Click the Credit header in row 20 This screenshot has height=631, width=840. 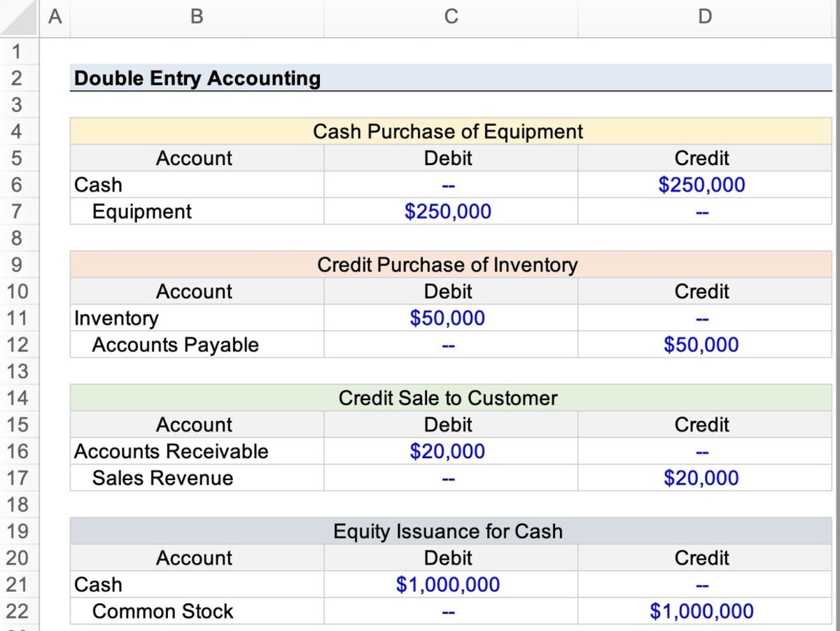706,558
